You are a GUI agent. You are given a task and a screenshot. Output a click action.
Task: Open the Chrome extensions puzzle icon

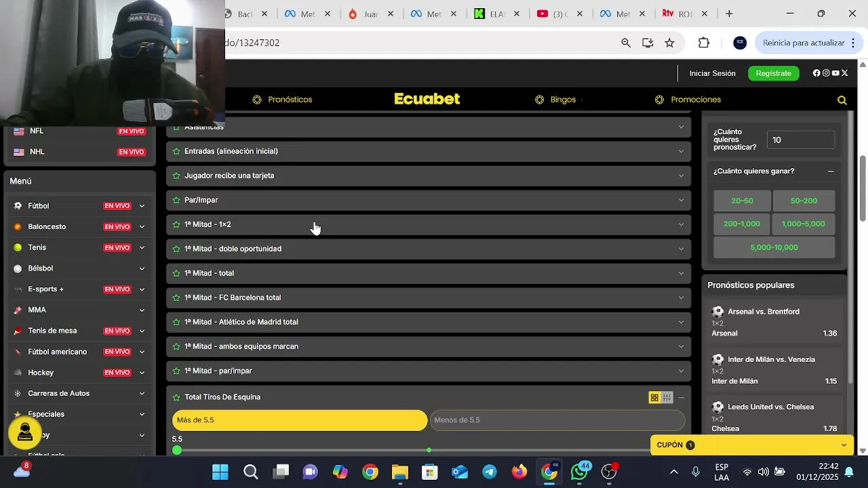(704, 43)
